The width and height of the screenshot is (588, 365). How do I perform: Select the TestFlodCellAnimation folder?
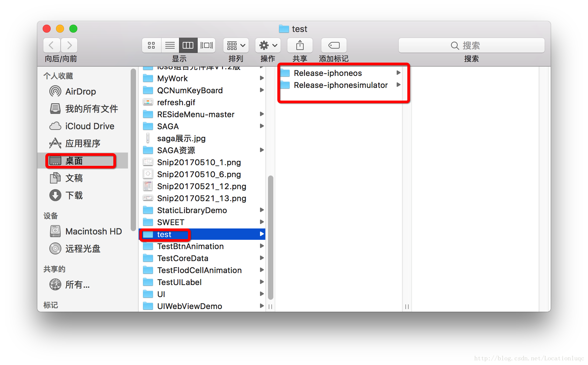point(202,270)
